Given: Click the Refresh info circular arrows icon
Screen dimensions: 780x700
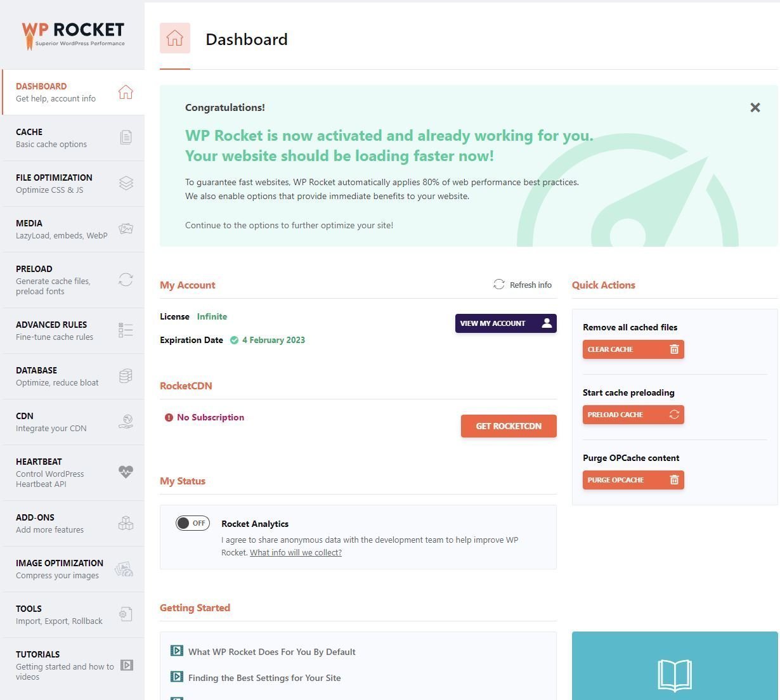Looking at the screenshot, I should (499, 285).
